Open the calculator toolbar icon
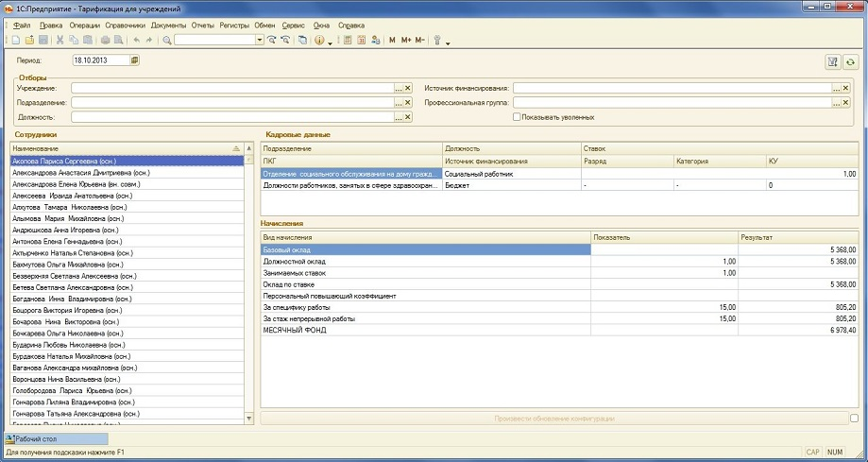Screen dimensions: 868x462 [x=348, y=40]
